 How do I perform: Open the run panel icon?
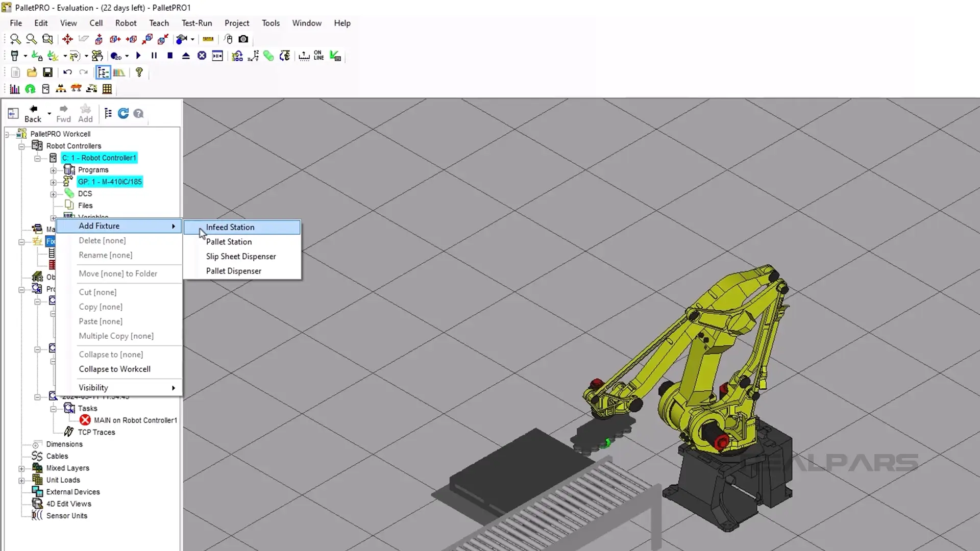(217, 56)
